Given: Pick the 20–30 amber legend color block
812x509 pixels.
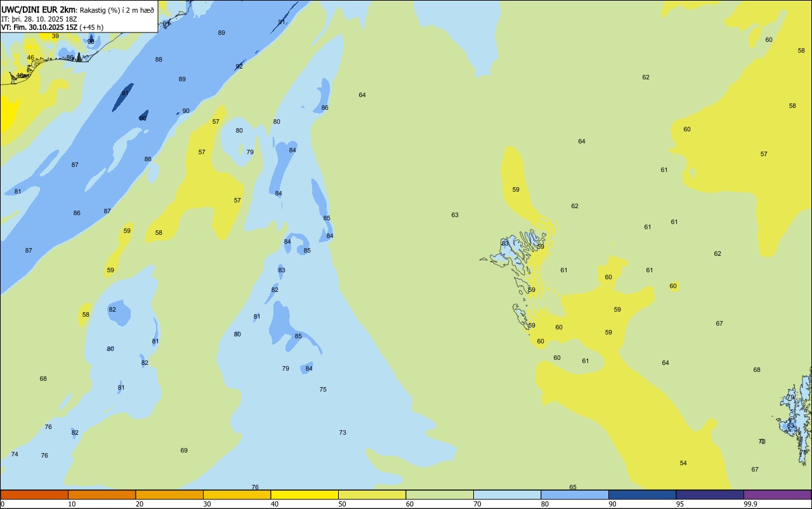Looking at the screenshot, I should tap(169, 494).
